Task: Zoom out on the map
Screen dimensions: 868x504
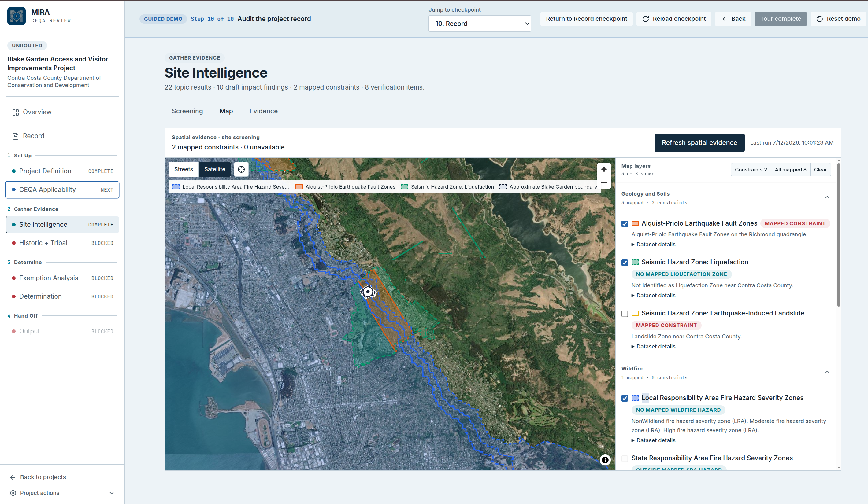Action: (x=605, y=183)
